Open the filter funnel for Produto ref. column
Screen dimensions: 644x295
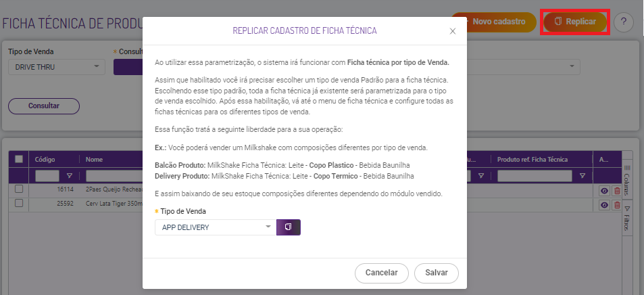(x=583, y=176)
